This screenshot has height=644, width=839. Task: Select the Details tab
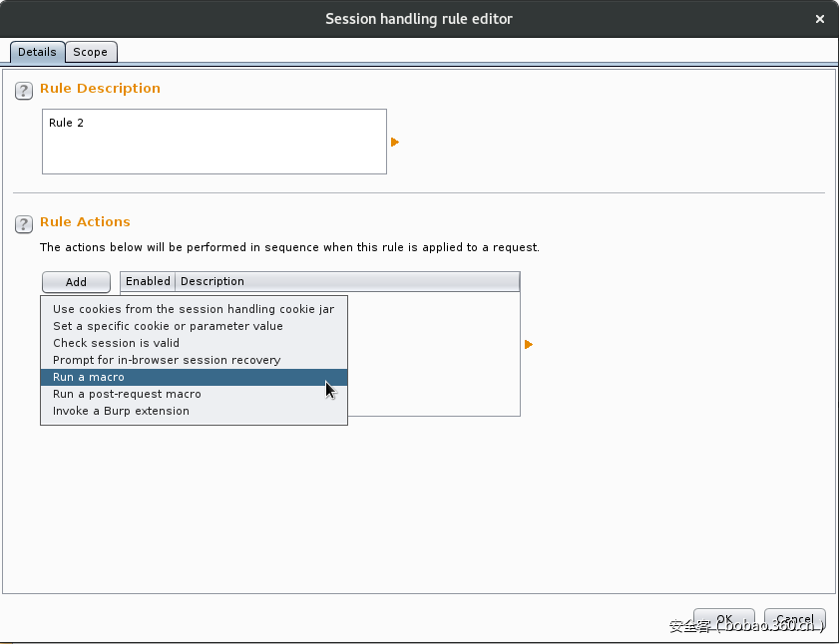pyautogui.click(x=37, y=52)
